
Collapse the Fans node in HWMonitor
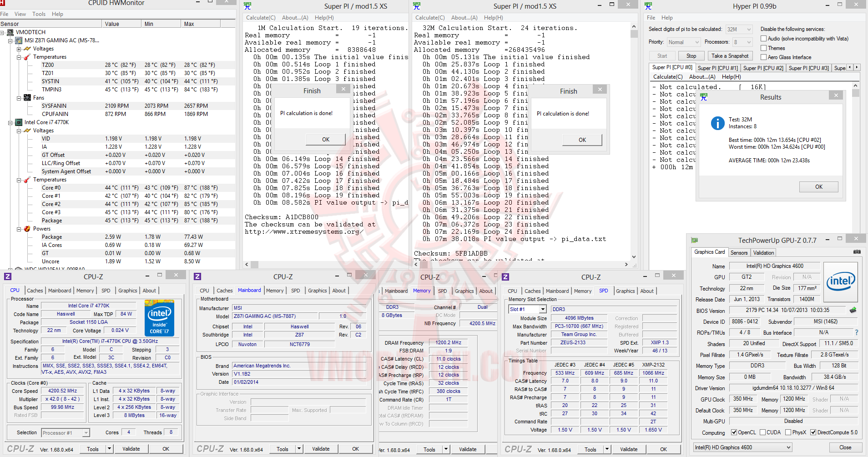coord(19,98)
